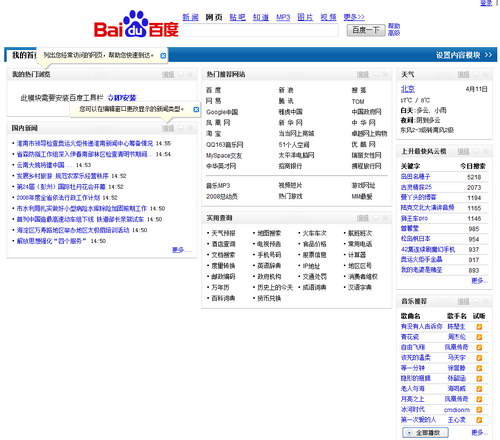Open 图片 search tab
Viewport: 500px width, 440px height.
tap(305, 17)
